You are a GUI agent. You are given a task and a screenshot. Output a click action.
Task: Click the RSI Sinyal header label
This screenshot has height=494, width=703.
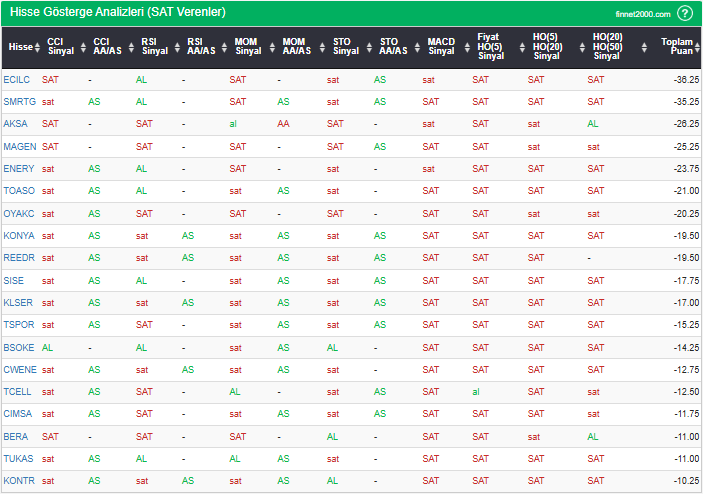(155, 46)
